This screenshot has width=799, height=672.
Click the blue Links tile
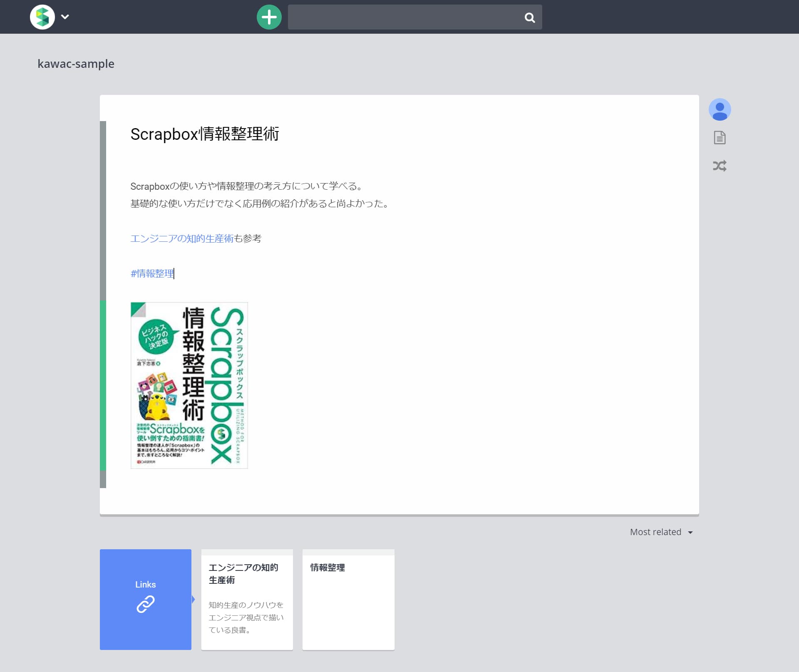click(146, 600)
